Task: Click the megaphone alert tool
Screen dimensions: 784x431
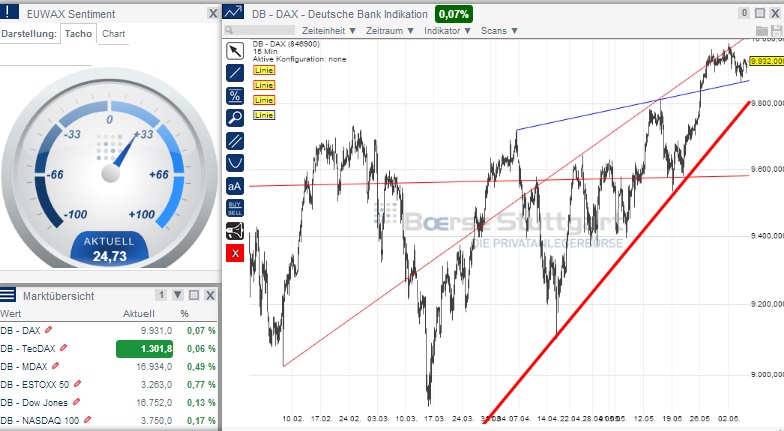Action: pyautogui.click(x=235, y=231)
